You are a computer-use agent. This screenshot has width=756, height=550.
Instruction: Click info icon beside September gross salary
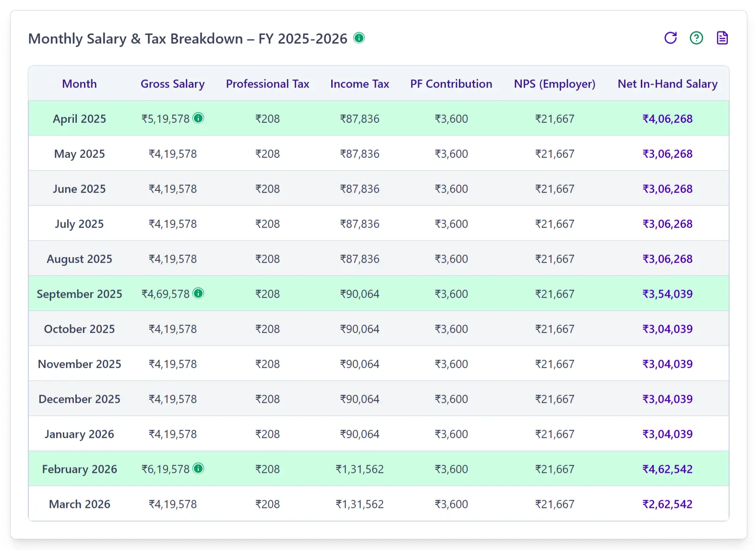[x=198, y=293]
